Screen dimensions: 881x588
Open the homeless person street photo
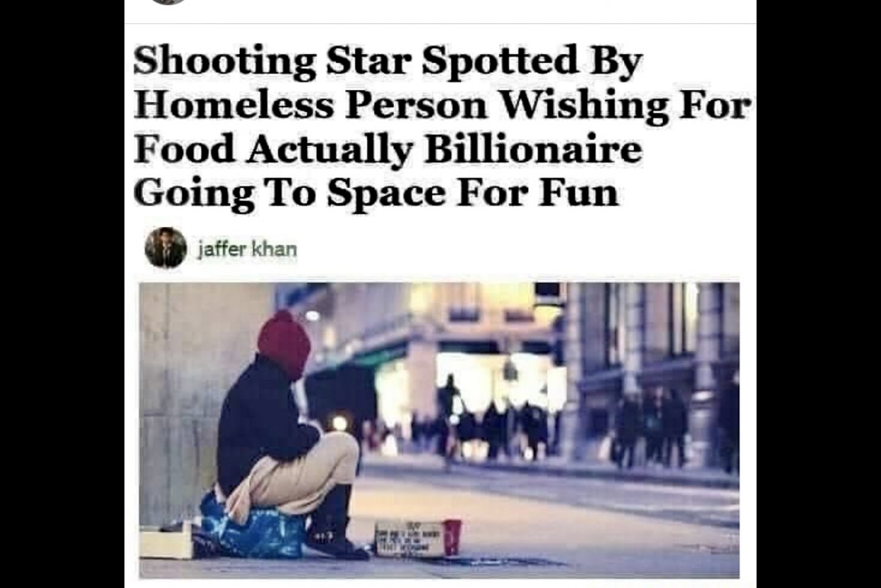439,430
